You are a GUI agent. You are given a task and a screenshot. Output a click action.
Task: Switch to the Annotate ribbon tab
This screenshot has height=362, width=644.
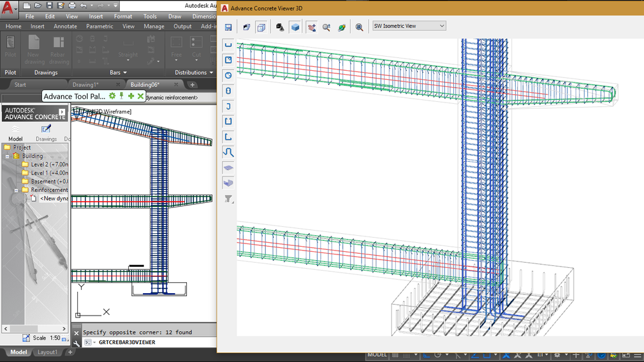(x=65, y=26)
